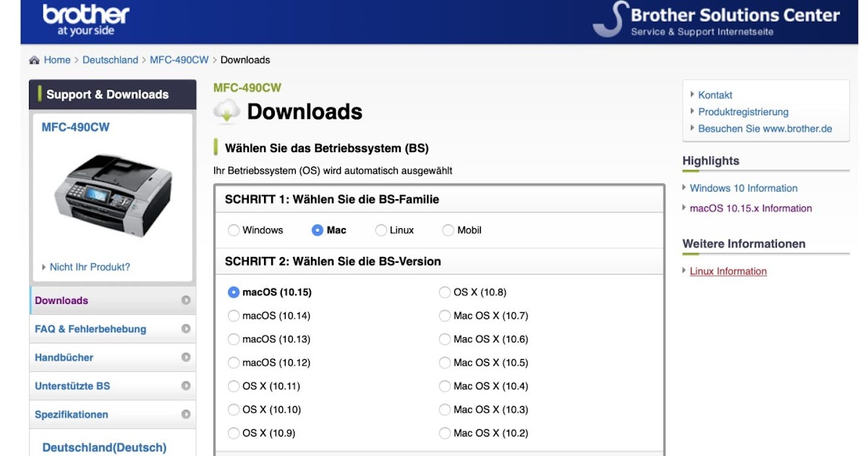Open macOS 10.15.x Information link

pos(751,208)
